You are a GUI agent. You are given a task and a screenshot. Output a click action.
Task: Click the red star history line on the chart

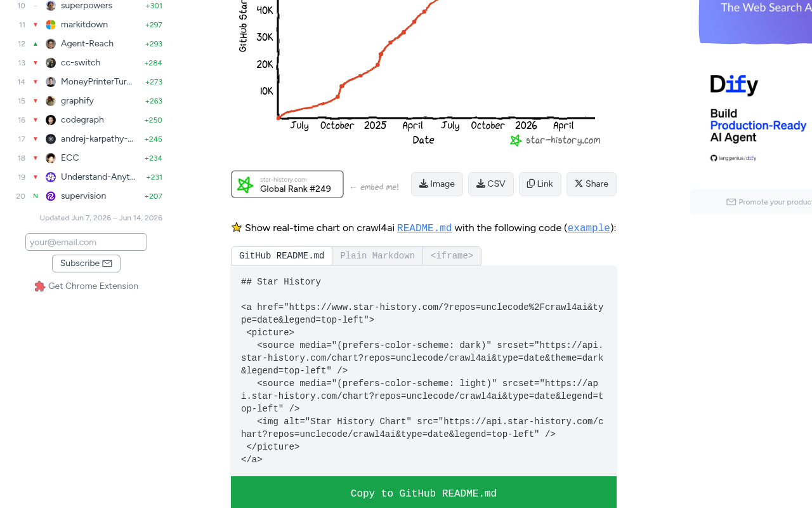click(359, 76)
